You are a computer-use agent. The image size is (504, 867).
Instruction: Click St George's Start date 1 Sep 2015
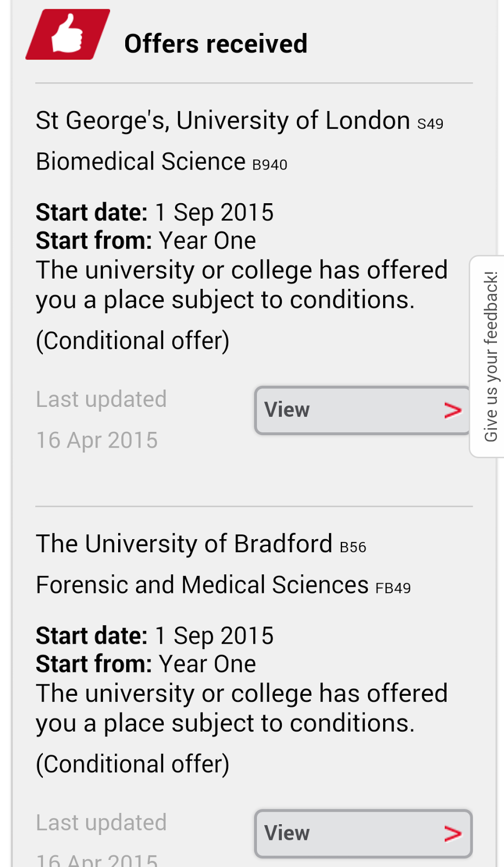[x=154, y=212]
